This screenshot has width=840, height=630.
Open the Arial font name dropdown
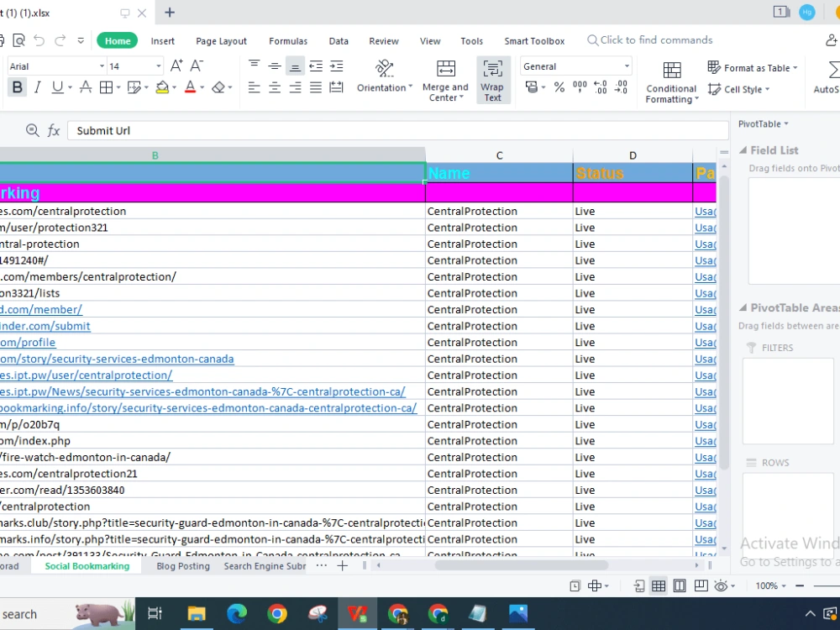click(102, 66)
